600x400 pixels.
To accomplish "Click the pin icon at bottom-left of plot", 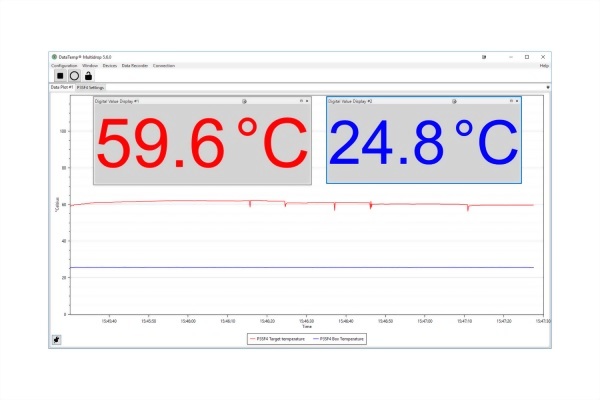I will 57,339.
